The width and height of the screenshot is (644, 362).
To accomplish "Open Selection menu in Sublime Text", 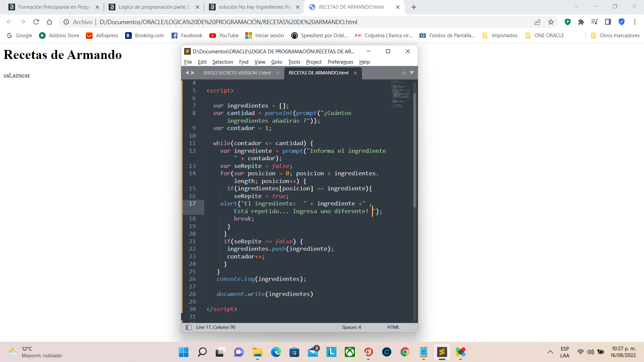I will pyautogui.click(x=223, y=62).
